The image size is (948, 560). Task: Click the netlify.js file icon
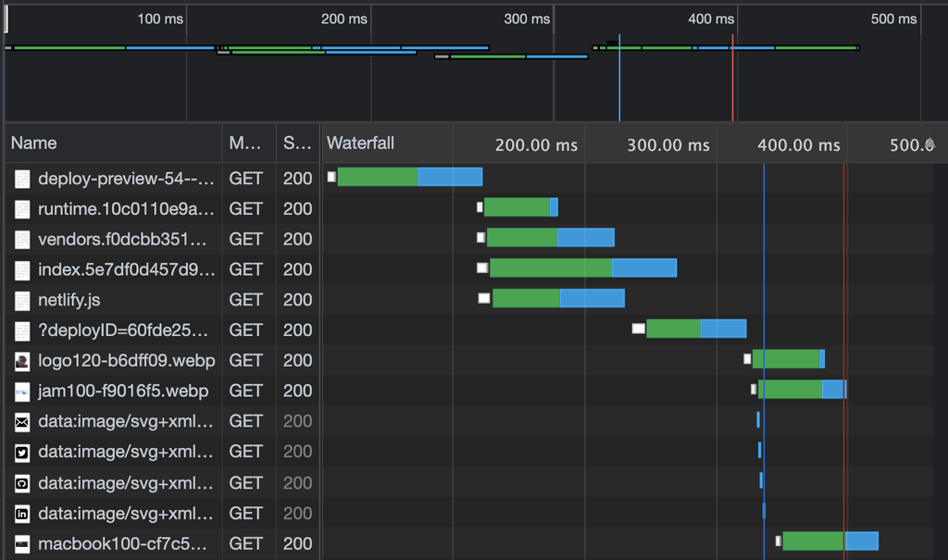[22, 301]
